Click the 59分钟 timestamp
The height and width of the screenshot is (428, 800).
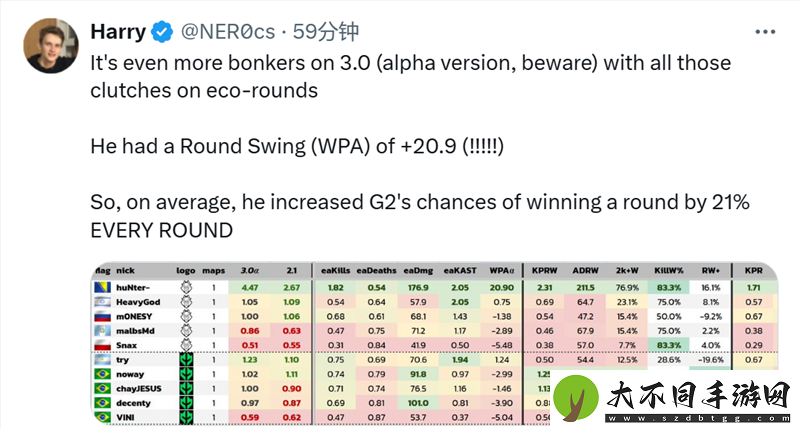(326, 32)
